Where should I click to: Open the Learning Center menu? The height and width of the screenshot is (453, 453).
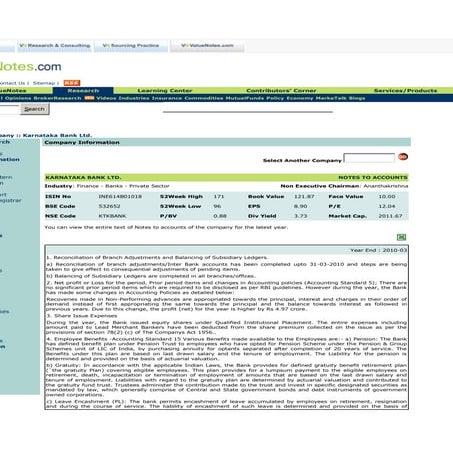point(165,91)
